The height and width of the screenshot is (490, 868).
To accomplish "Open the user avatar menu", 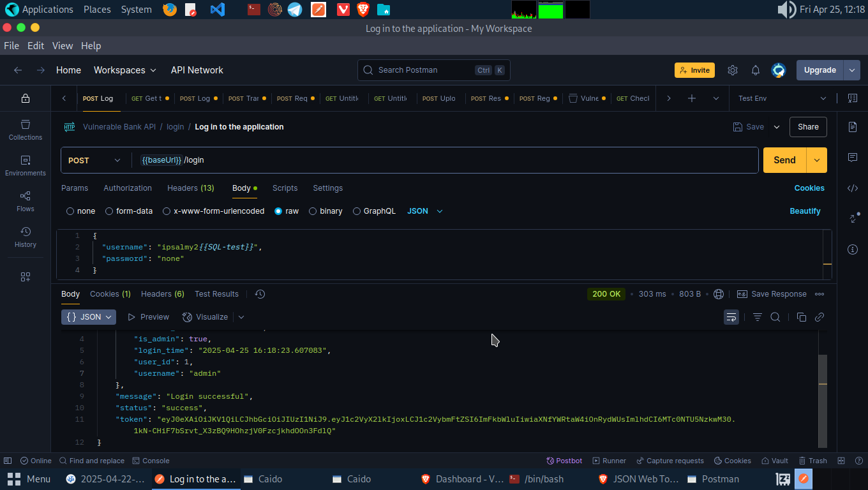I will point(779,70).
